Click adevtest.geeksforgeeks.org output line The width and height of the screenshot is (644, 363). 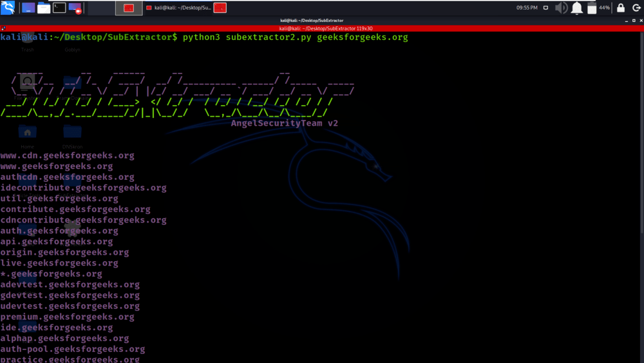point(70,284)
